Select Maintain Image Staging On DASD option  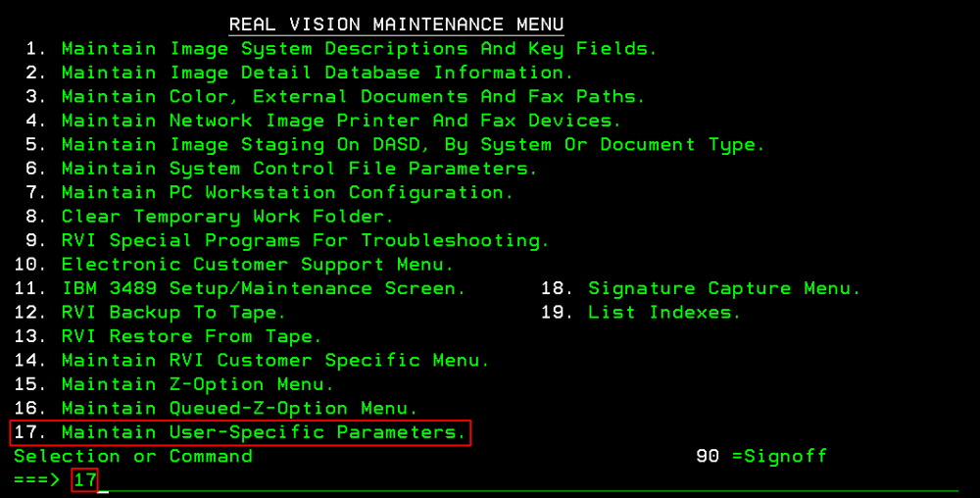click(395, 144)
